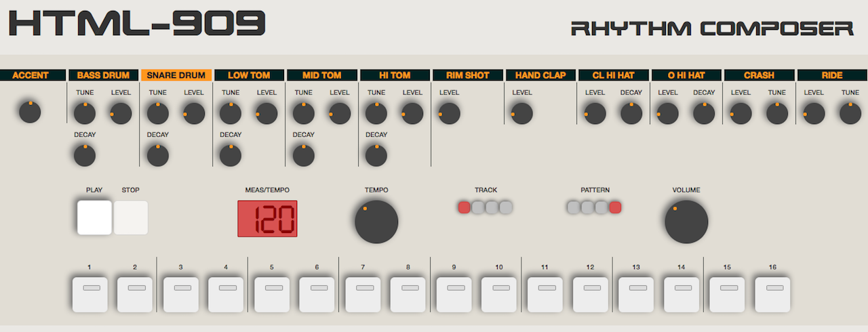Image resolution: width=868 pixels, height=332 pixels.
Task: Halt the sequence with the STOP button
Action: pyautogui.click(x=131, y=217)
